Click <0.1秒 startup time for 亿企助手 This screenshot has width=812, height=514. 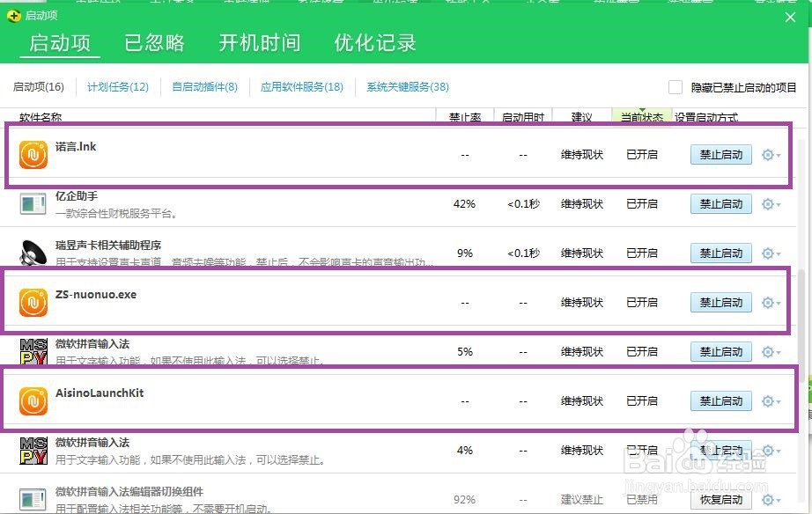coord(523,204)
